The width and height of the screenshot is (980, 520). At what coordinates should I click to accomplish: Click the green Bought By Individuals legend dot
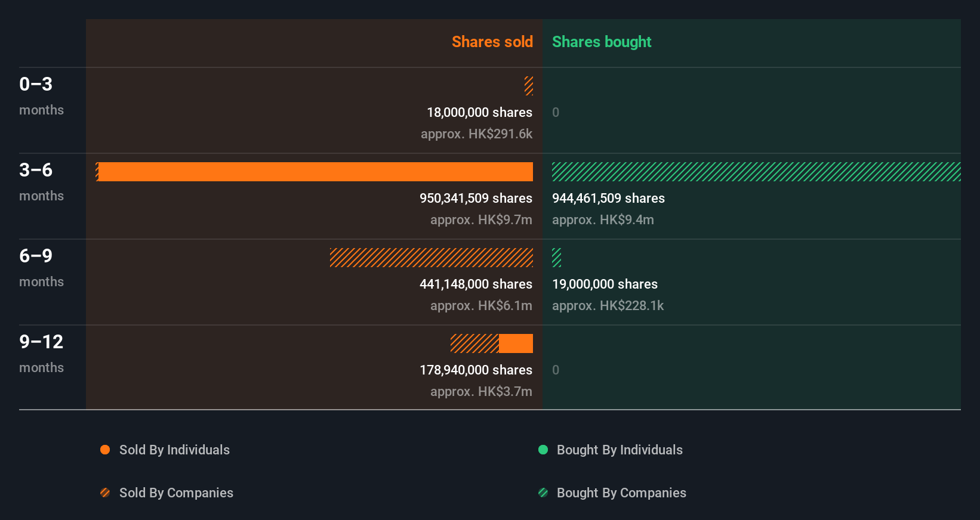tap(543, 450)
